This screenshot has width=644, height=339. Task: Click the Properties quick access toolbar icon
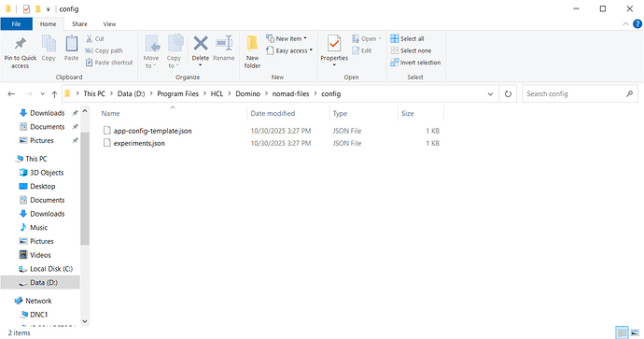point(26,8)
